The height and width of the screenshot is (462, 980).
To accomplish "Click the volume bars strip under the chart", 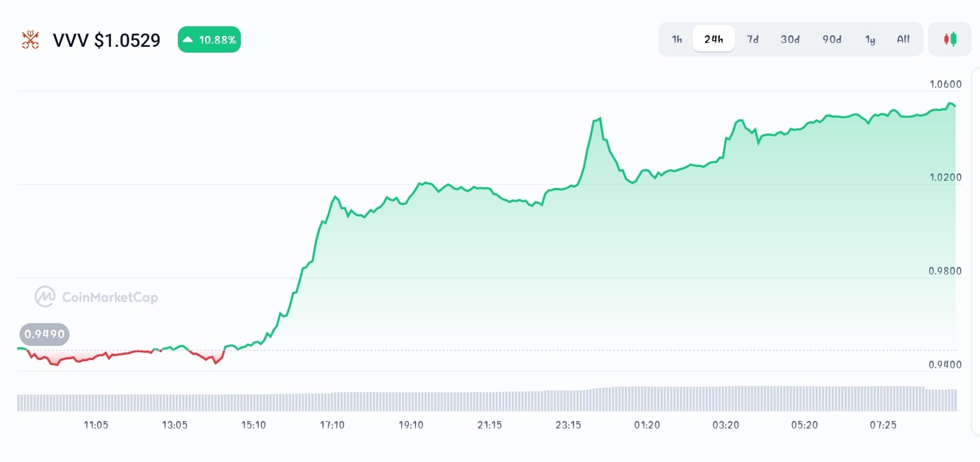I will (x=487, y=398).
